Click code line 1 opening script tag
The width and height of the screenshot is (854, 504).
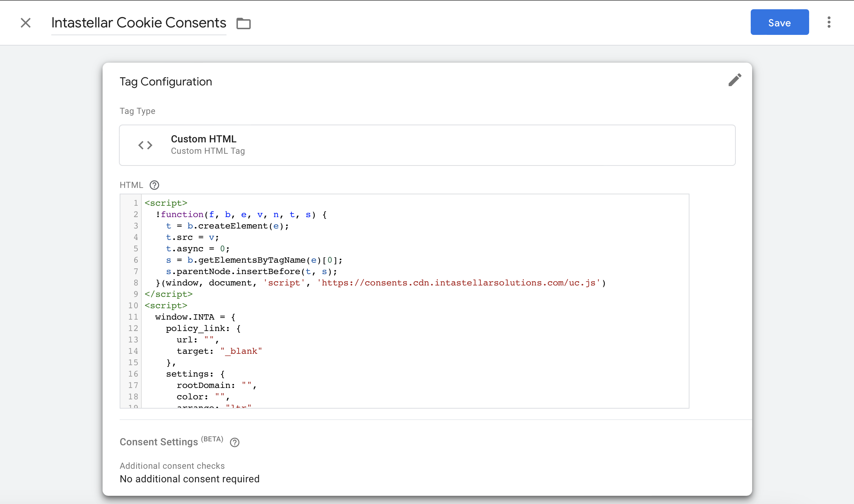pyautogui.click(x=166, y=203)
